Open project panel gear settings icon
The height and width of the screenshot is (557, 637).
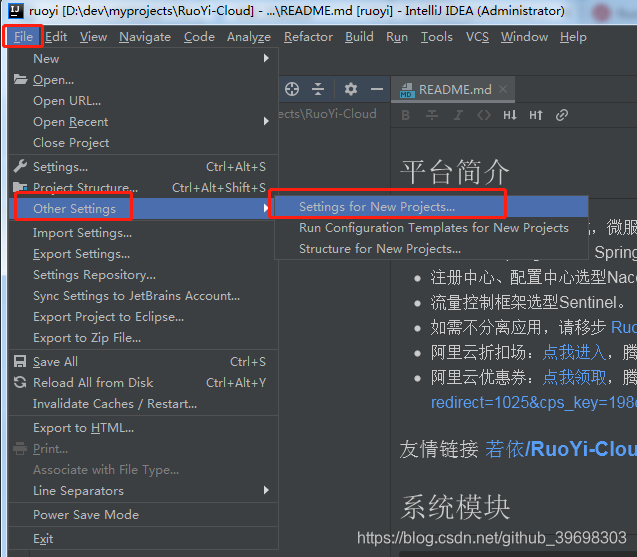point(351,89)
